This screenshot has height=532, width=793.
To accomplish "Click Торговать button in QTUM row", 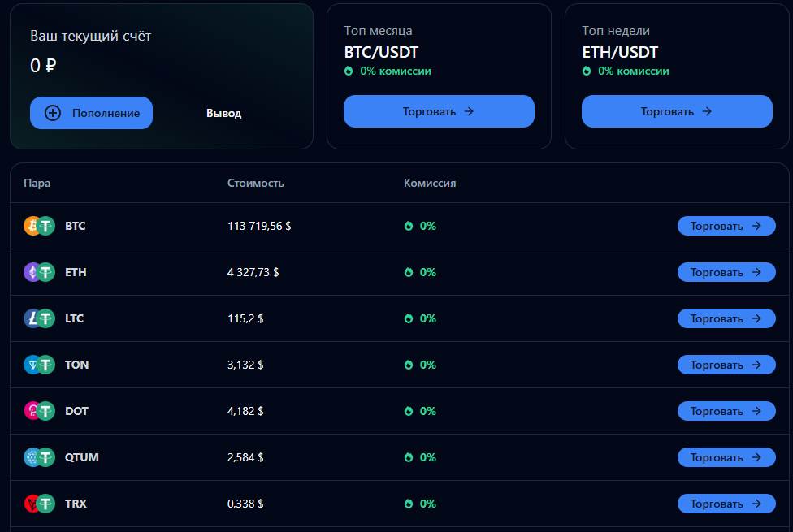I will (726, 457).
